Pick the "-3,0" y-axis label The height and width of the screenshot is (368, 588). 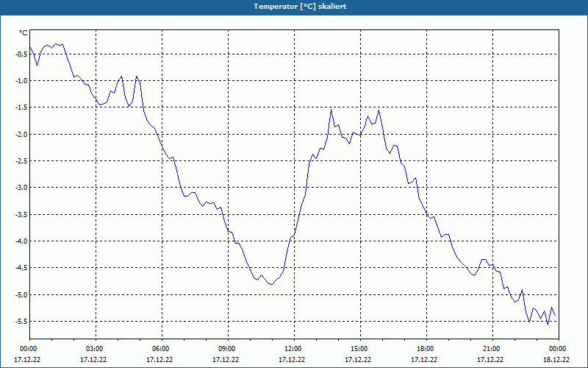pos(21,188)
